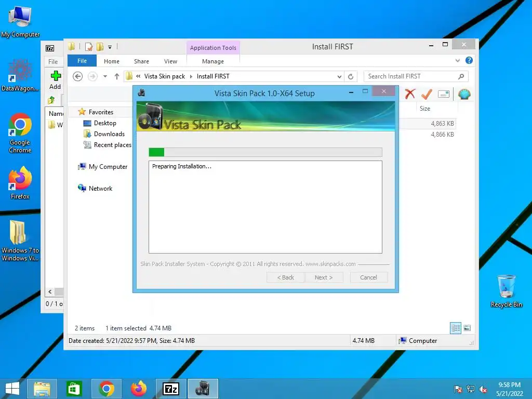This screenshot has width=532, height=399.
Task: Click New Folder quick access icon
Action: [100, 47]
